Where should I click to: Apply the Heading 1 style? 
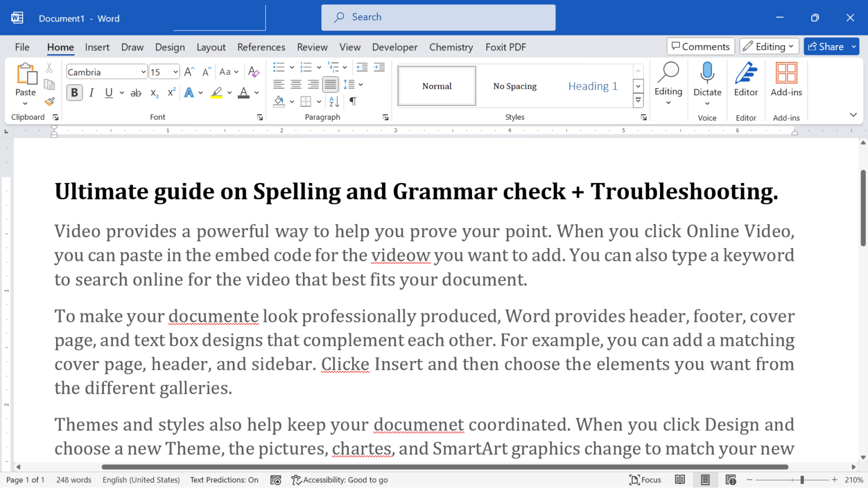[593, 86]
